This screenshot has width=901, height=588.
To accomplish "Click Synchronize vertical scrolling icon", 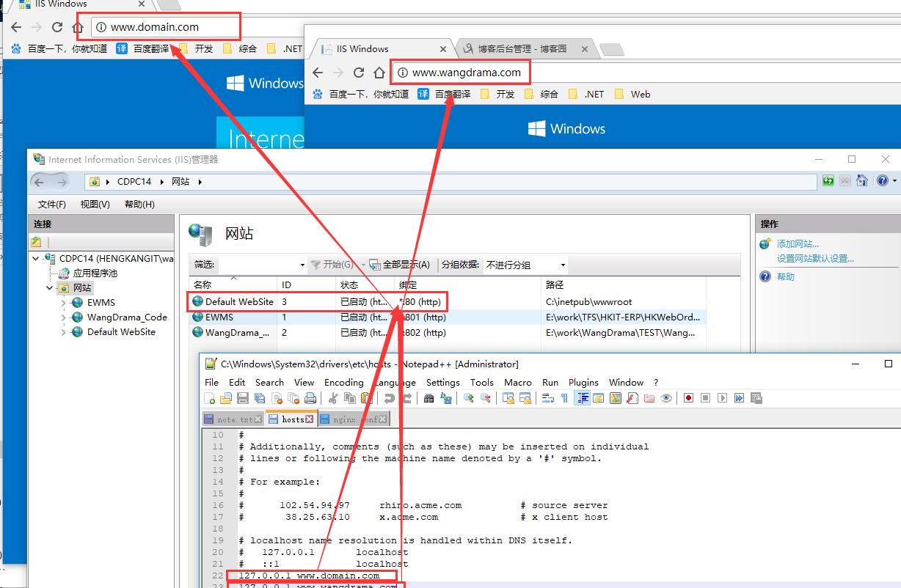I will 508,398.
